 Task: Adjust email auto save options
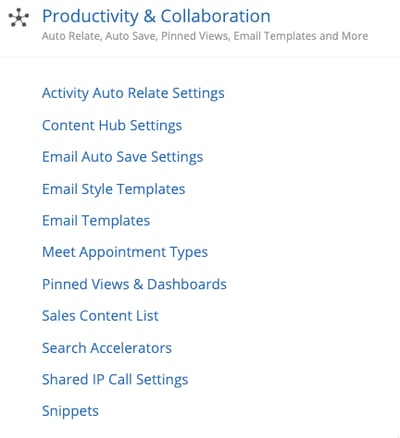(x=122, y=157)
